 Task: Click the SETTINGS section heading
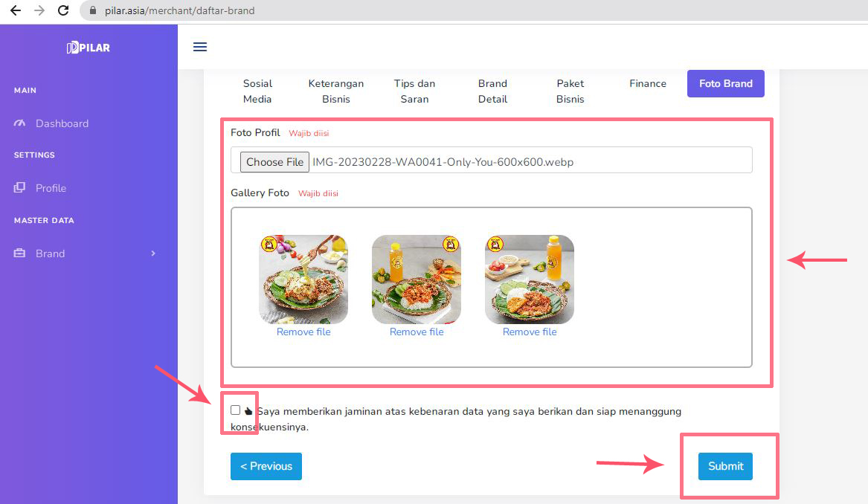pos(34,155)
